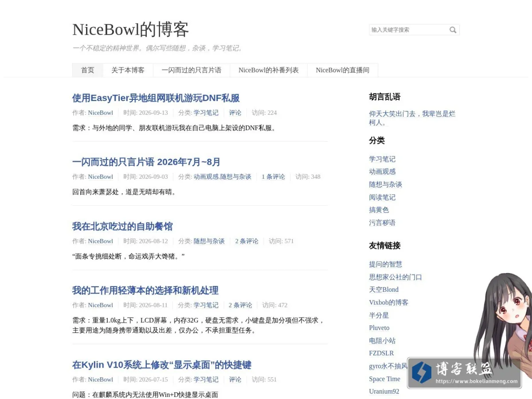Open sidebar category 污言秽语
Viewport: 532px width, 399px height.
click(x=382, y=223)
